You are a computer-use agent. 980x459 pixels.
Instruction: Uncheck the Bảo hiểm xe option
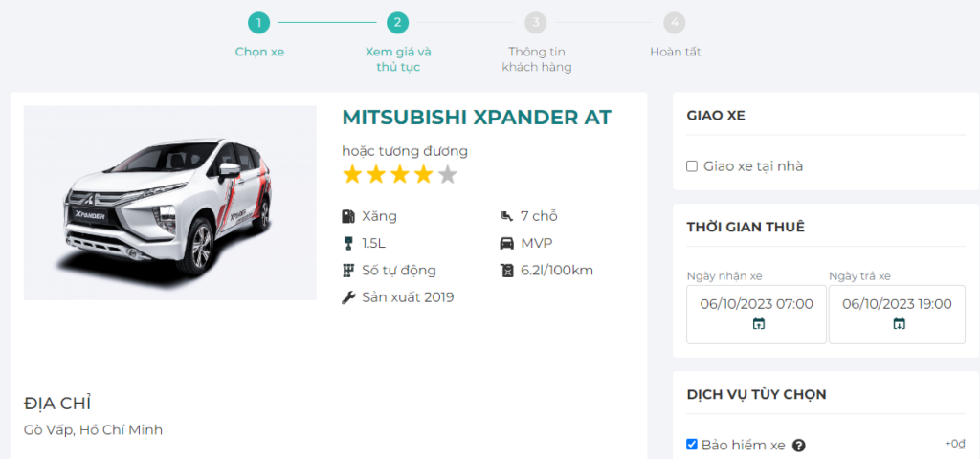(692, 445)
